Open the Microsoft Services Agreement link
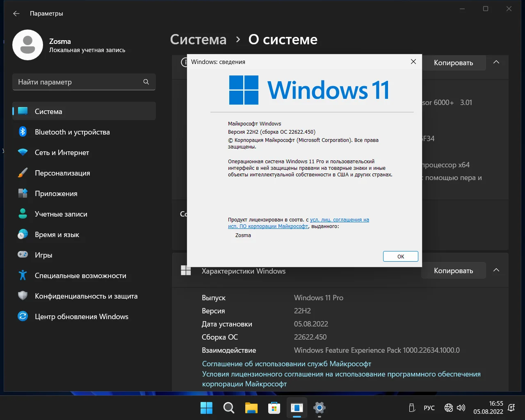The width and height of the screenshot is (525, 420). pyautogui.click(x=286, y=364)
